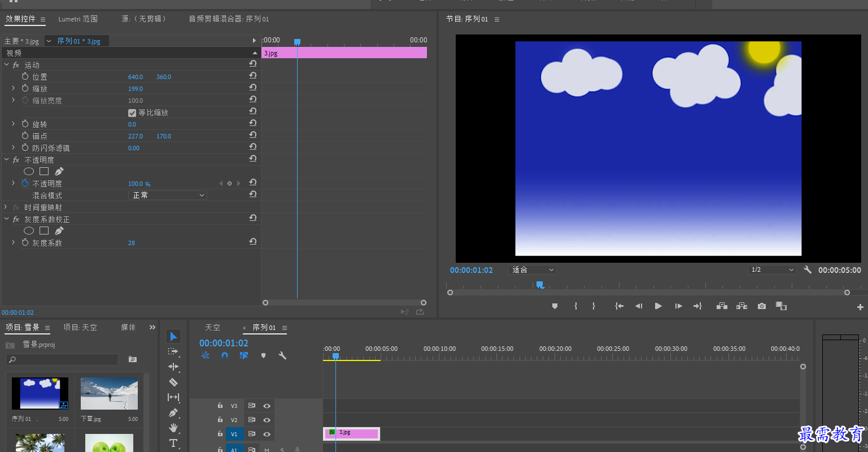Step back one frame
868x452 pixels.
click(x=639, y=306)
